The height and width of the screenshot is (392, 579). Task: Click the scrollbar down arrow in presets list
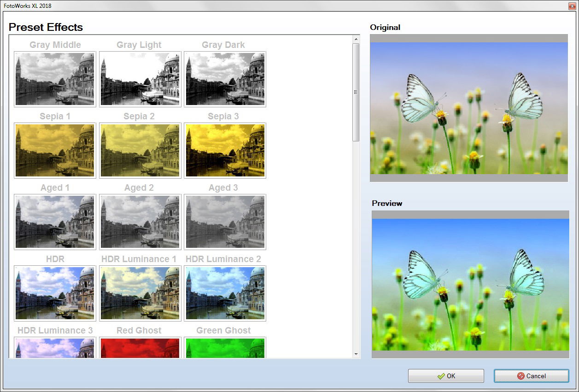point(356,354)
